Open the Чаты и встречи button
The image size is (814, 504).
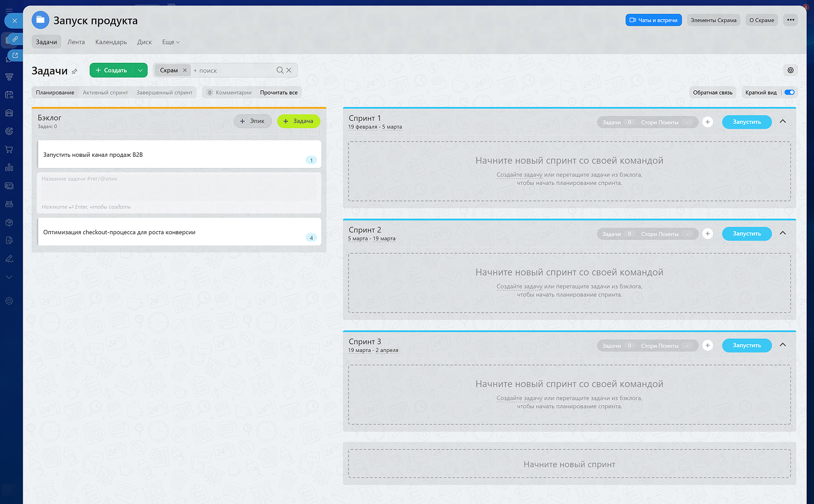[653, 20]
